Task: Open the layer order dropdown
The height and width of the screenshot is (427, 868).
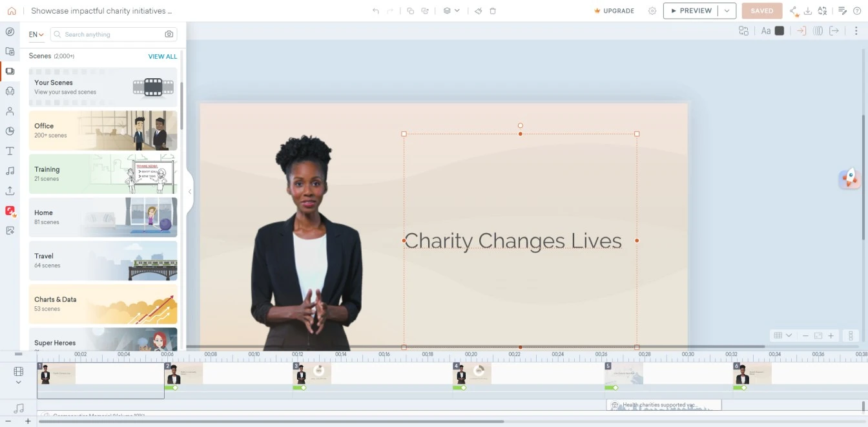Action: point(451,11)
